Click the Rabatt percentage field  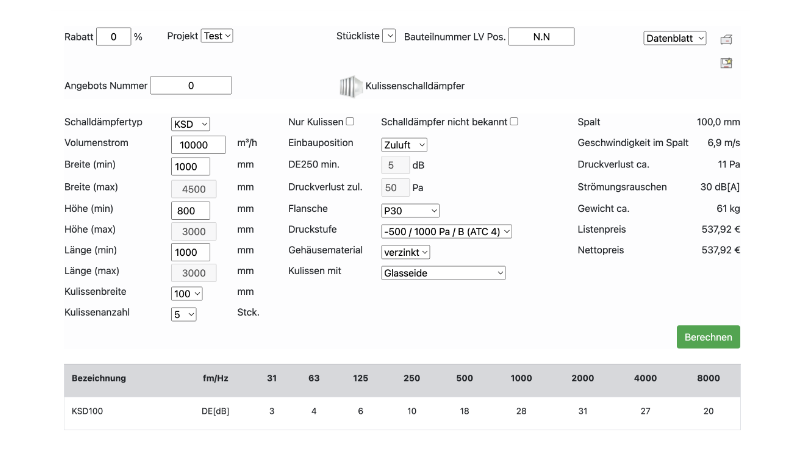coord(113,37)
